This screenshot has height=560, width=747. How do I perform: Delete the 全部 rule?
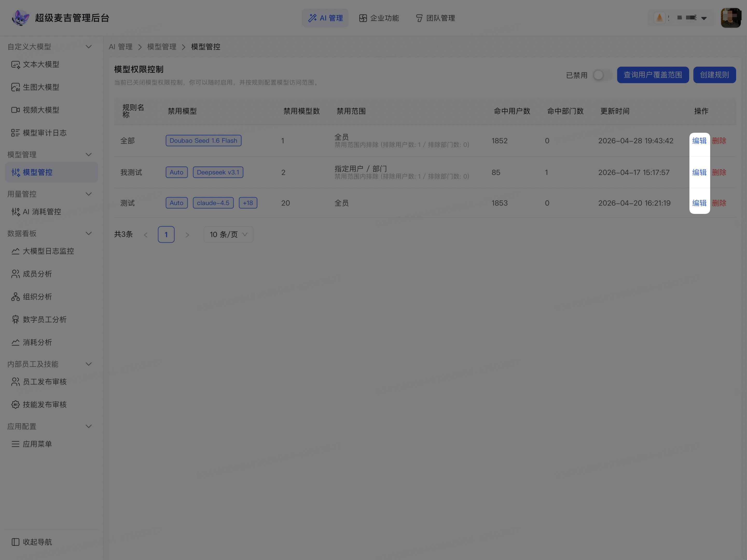coord(719,141)
